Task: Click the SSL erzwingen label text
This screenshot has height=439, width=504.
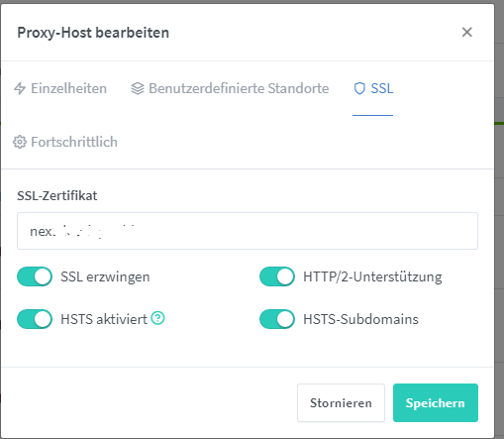Action: pos(105,276)
